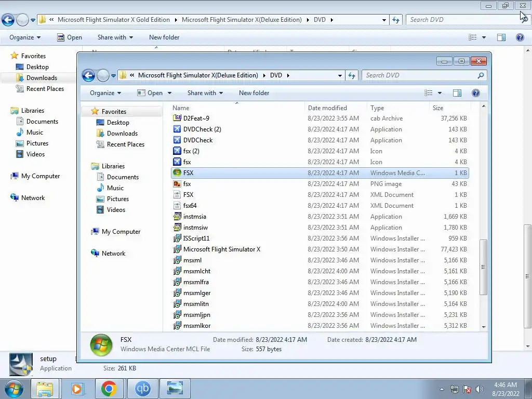Click Refresh button beside front address bar

point(352,75)
